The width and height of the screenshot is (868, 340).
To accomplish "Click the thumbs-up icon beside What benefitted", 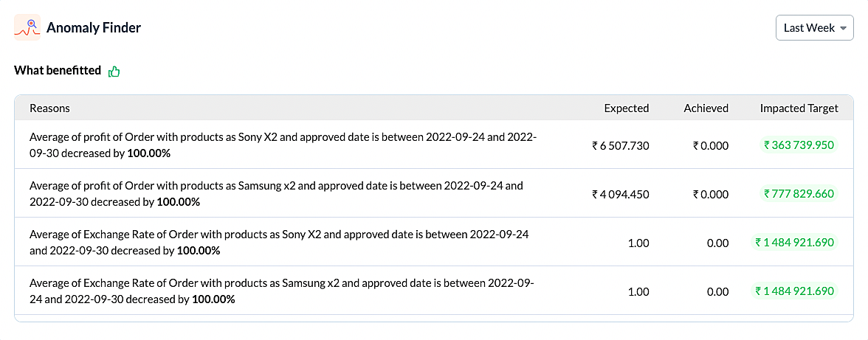I will [x=114, y=72].
